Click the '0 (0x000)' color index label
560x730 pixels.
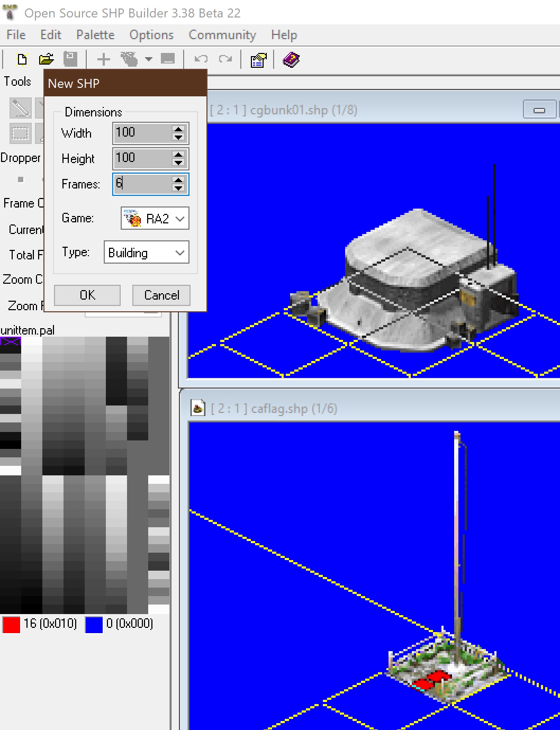pyautogui.click(x=130, y=624)
